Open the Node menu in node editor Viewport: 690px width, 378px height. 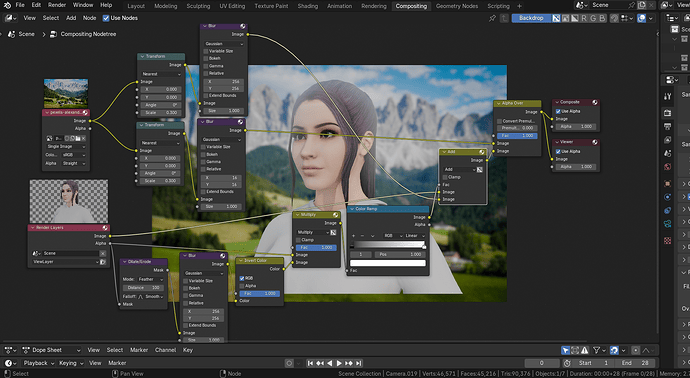(89, 18)
